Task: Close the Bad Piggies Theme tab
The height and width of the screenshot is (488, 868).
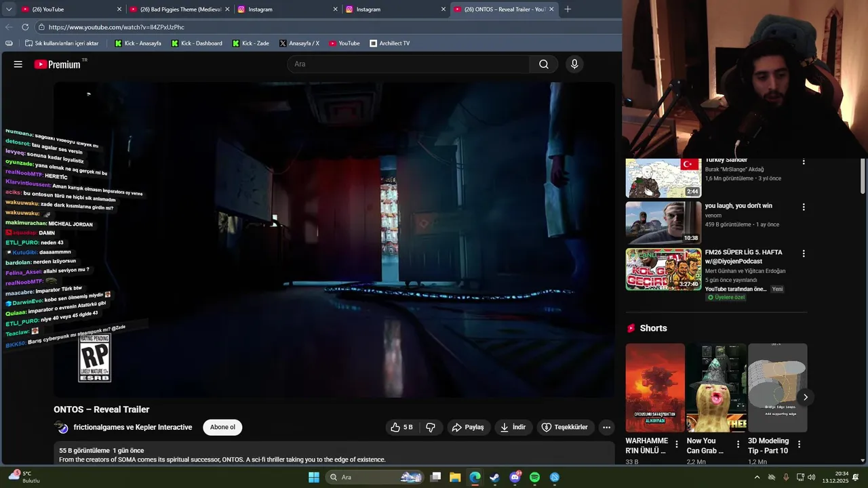Action: tap(227, 9)
